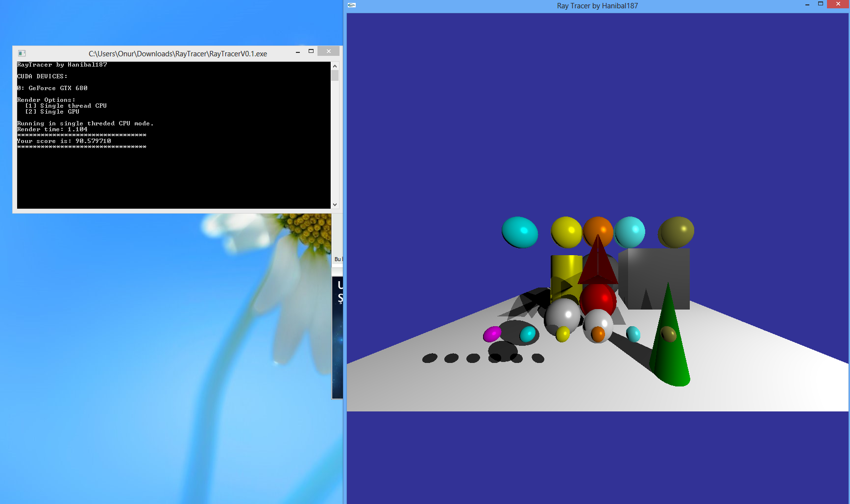Click the '0: GeForce GTX 680' console line
The height and width of the screenshot is (504, 850).
[52, 88]
